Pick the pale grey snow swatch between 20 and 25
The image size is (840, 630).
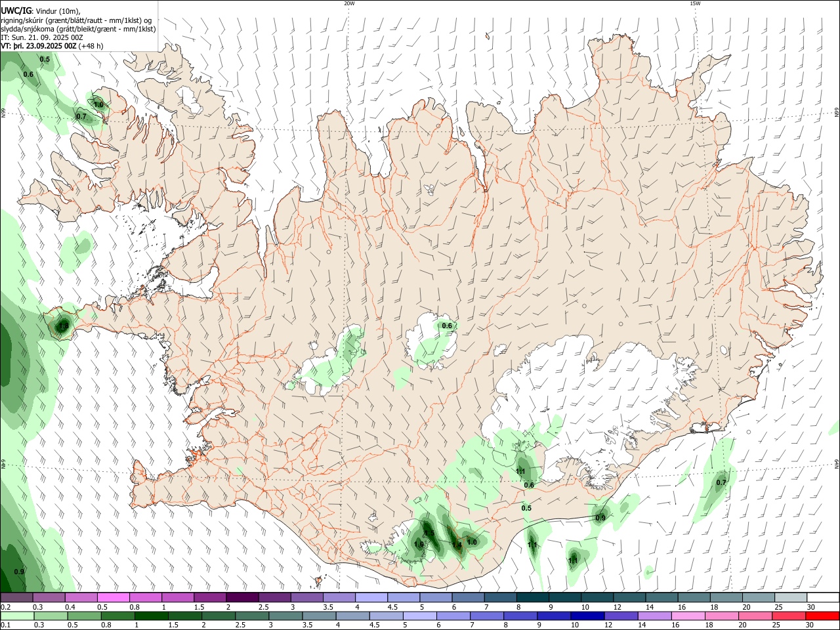pos(791,598)
